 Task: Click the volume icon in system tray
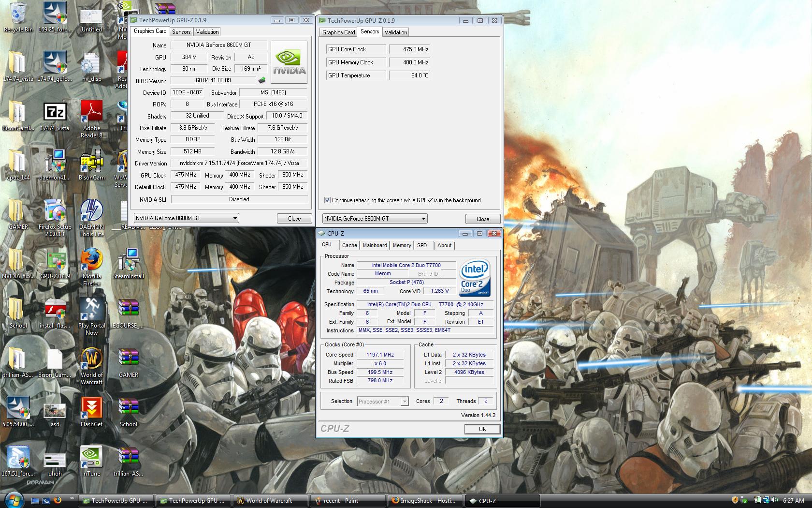coord(775,500)
